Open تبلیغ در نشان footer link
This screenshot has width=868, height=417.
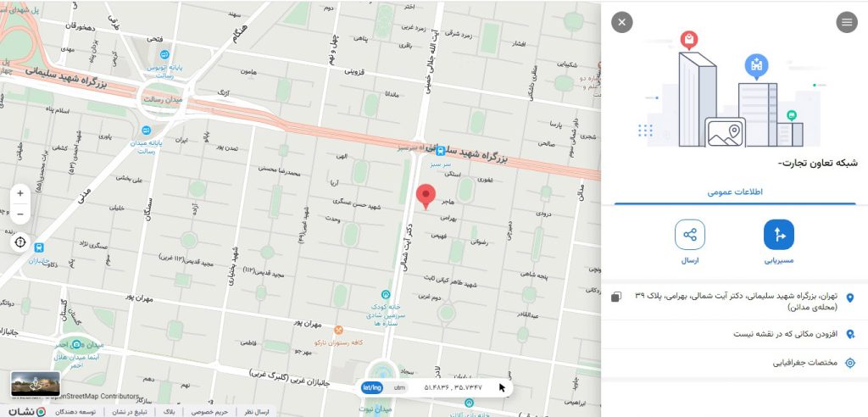click(130, 412)
